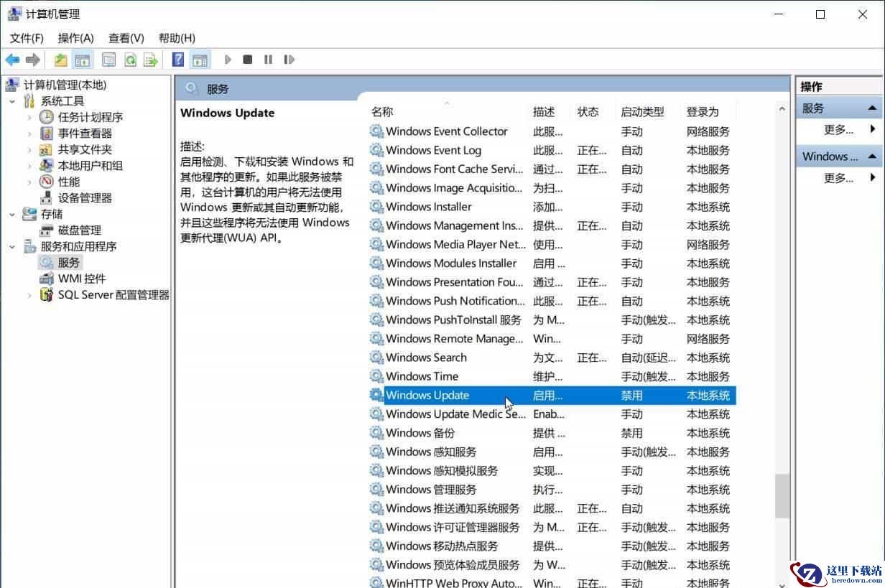Click the Start Service play icon
Image resolution: width=885 pixels, height=588 pixels.
tap(228, 60)
